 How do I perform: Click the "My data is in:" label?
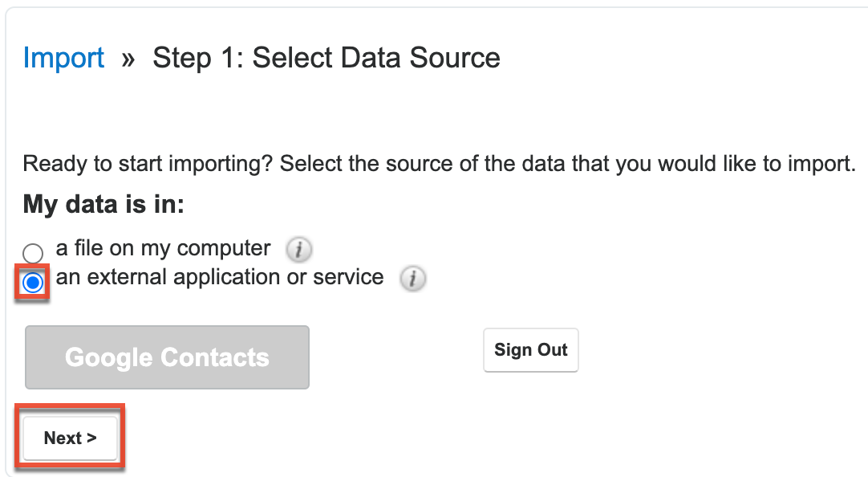103,204
